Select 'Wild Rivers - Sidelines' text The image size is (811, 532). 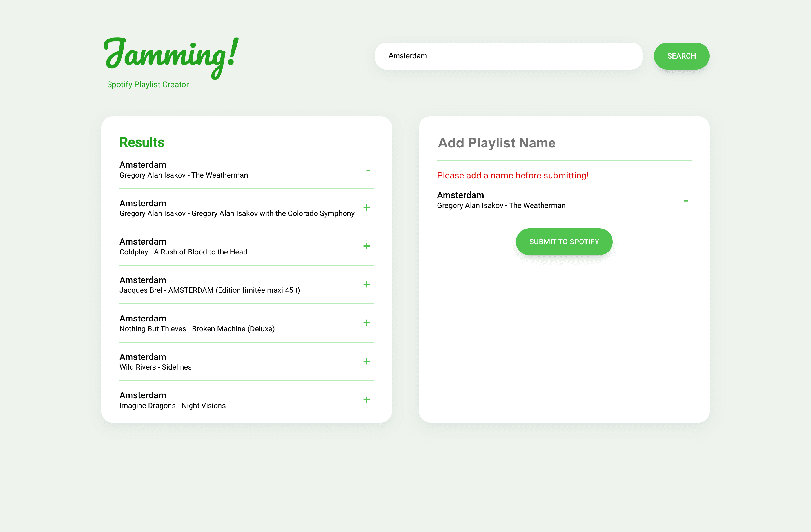[155, 367]
